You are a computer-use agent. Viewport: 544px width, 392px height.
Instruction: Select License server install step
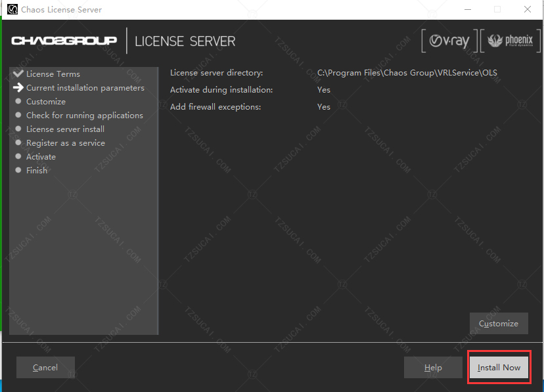point(65,129)
